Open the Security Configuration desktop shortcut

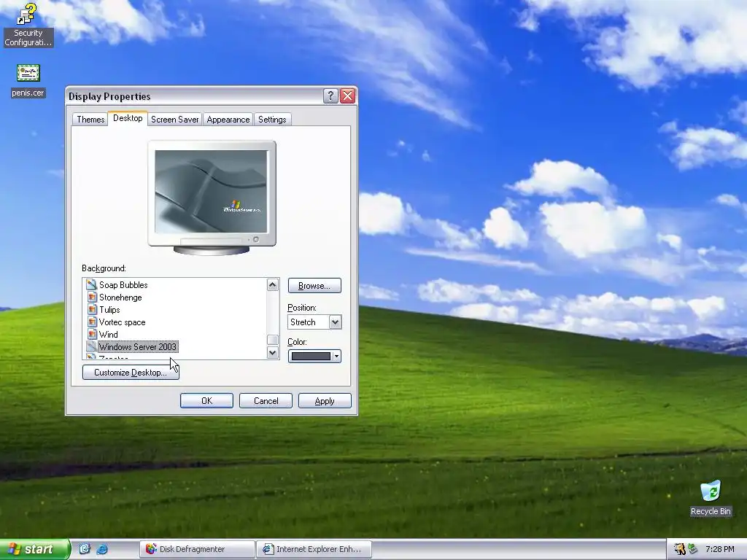point(28,24)
